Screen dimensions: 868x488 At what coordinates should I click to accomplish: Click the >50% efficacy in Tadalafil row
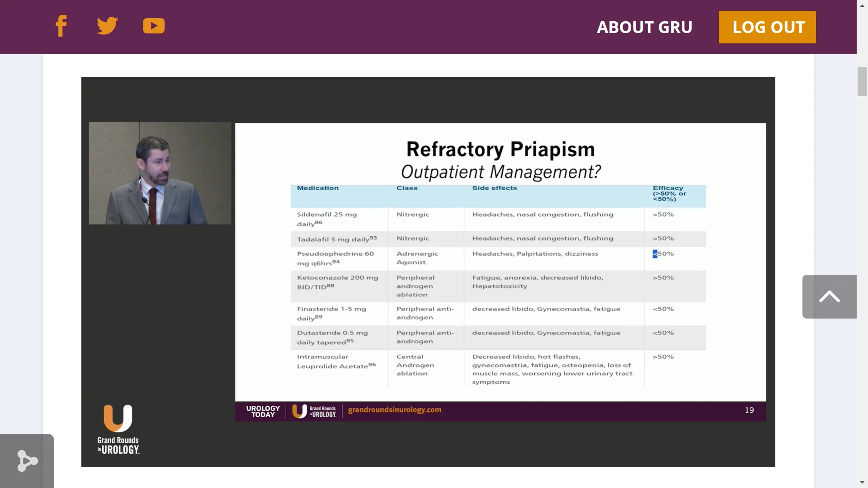point(663,239)
